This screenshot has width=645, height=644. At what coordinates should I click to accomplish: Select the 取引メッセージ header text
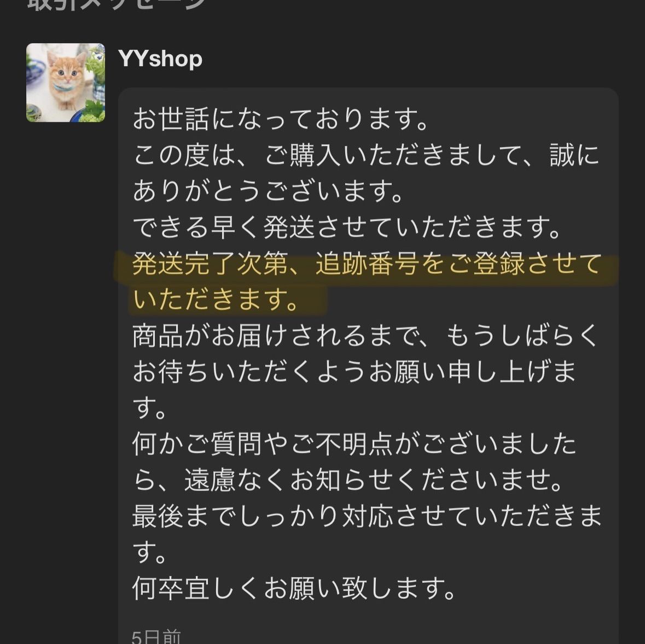(x=117, y=4)
